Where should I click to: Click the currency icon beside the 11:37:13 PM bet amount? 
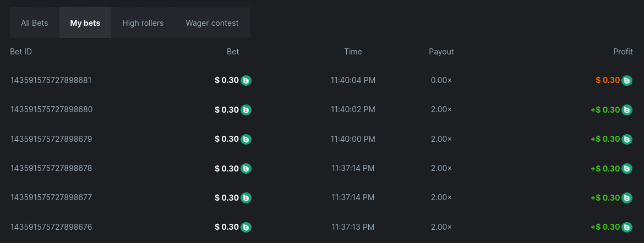click(x=246, y=227)
